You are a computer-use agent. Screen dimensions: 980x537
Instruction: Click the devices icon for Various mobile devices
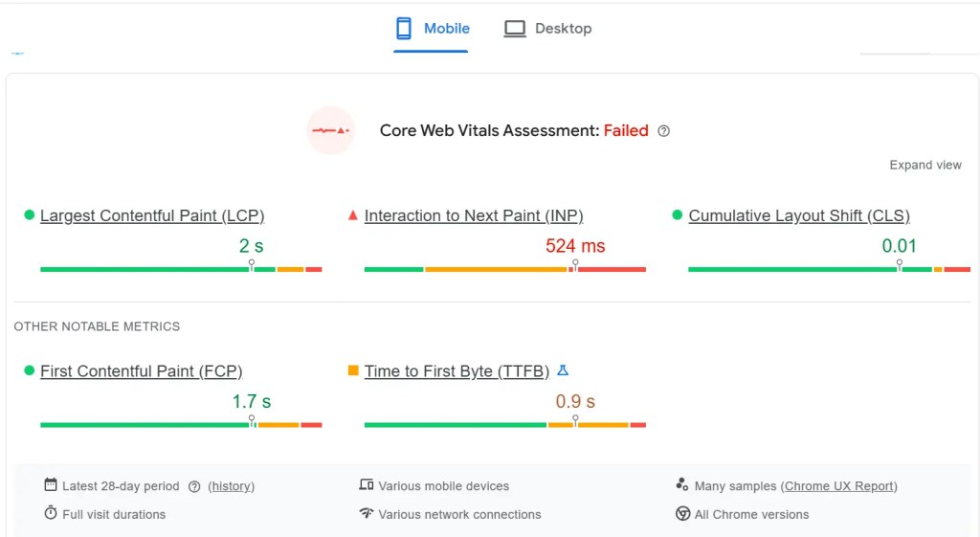click(x=366, y=485)
